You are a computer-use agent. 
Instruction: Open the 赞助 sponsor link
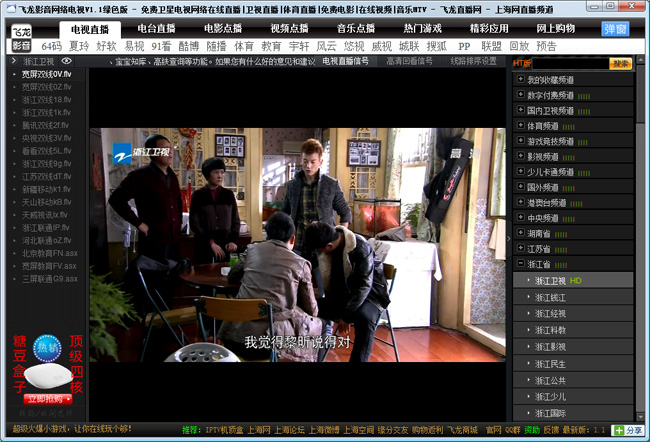[x=532, y=430]
